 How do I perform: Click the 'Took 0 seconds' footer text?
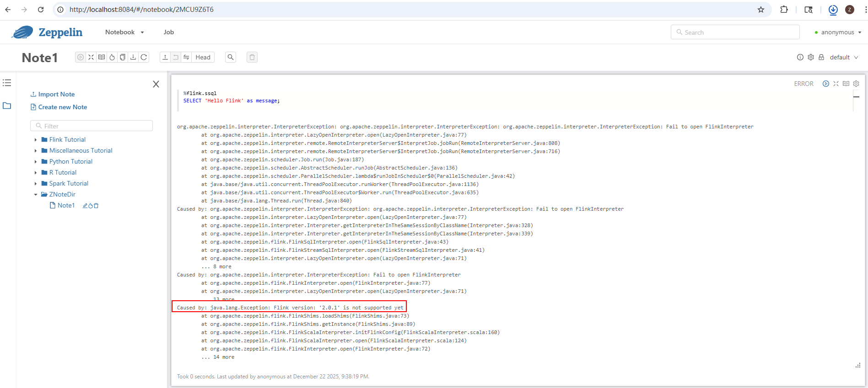click(x=273, y=377)
